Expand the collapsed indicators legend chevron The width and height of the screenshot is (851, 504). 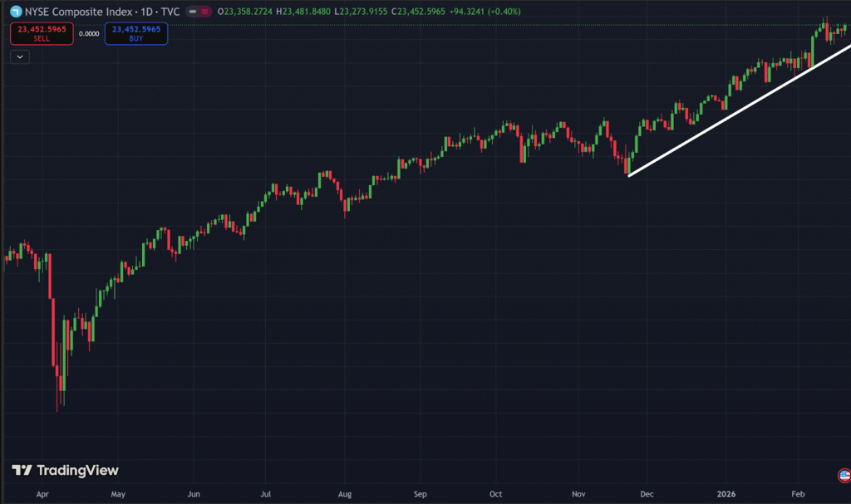click(20, 56)
